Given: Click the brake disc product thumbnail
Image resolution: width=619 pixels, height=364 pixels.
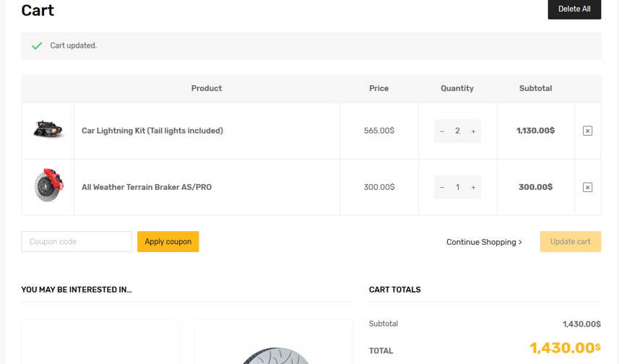Looking at the screenshot, I should (48, 185).
